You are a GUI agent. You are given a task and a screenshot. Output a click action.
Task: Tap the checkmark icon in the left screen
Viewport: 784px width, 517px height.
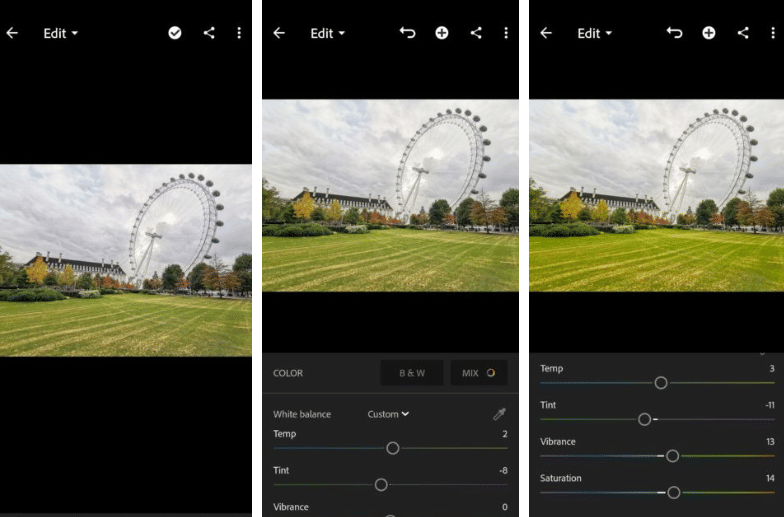(175, 33)
